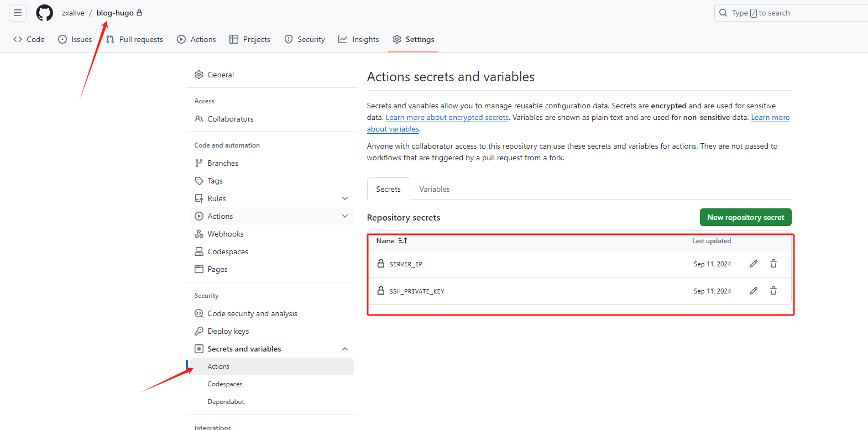Viewport: 868px width, 430px height.
Task: Open the hamburger navigation menu
Action: [18, 13]
